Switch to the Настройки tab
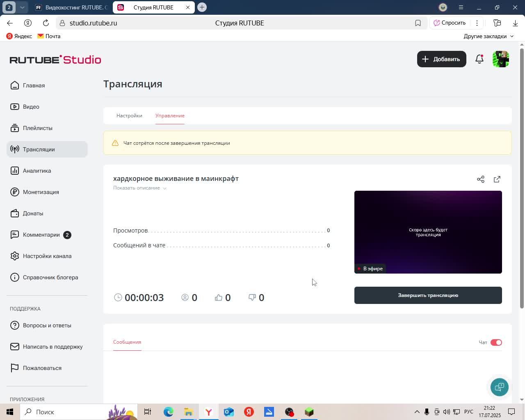 pos(129,116)
